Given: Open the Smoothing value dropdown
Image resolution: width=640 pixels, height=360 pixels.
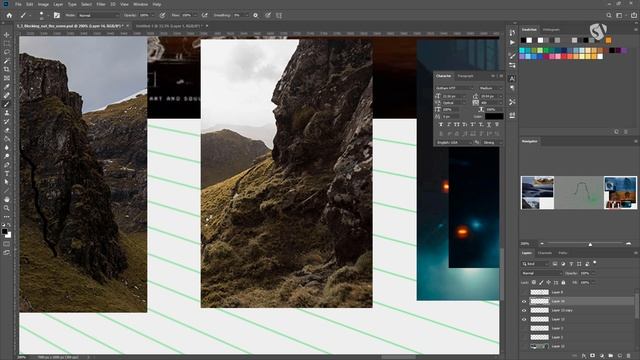Looking at the screenshot, I should (247, 15).
